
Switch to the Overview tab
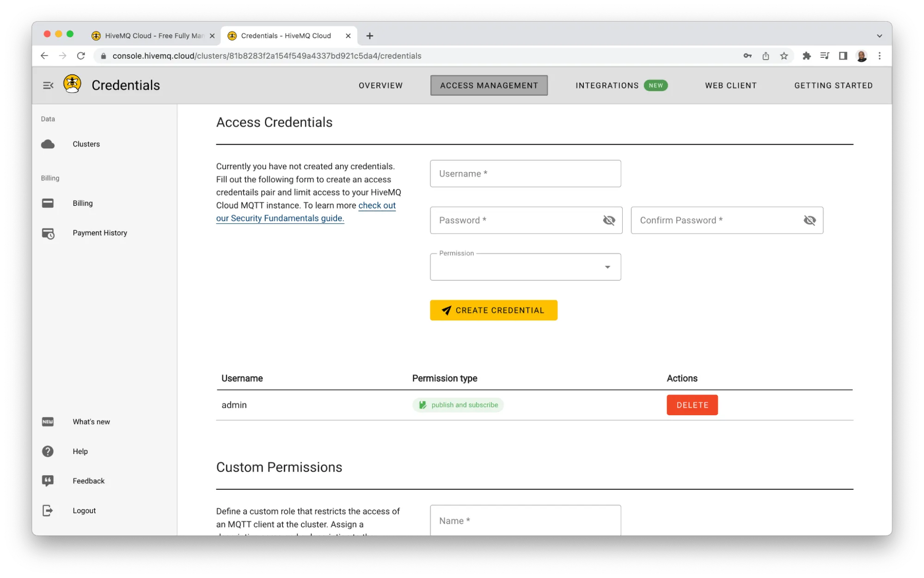coord(380,85)
